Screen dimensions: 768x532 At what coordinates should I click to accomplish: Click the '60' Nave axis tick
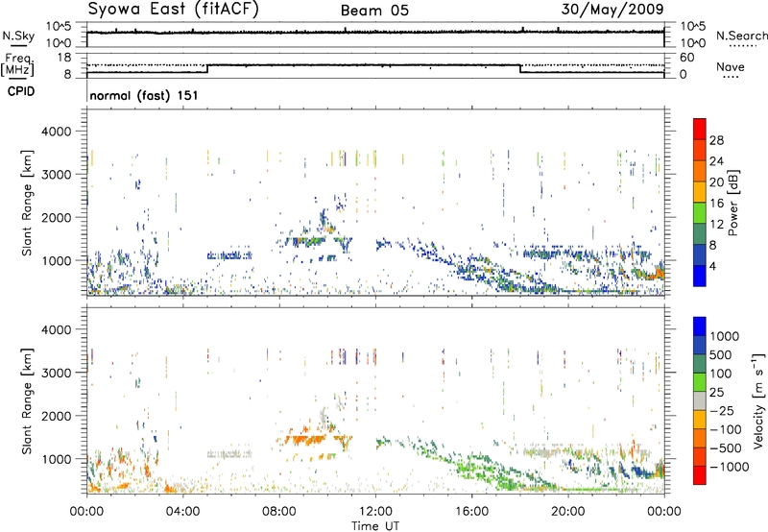click(686, 58)
